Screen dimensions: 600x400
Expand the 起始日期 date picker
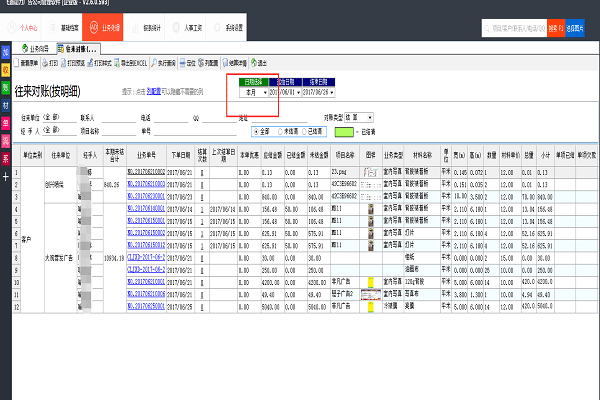point(298,92)
